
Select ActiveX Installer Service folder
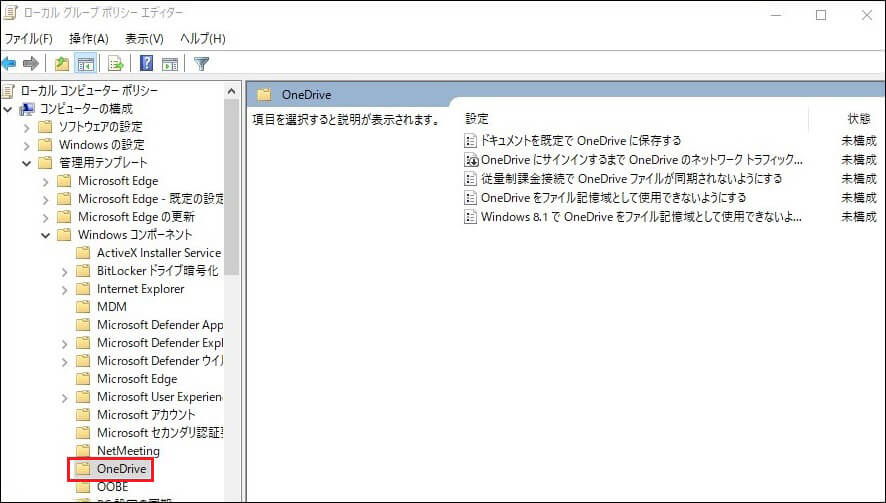pyautogui.click(x=159, y=253)
